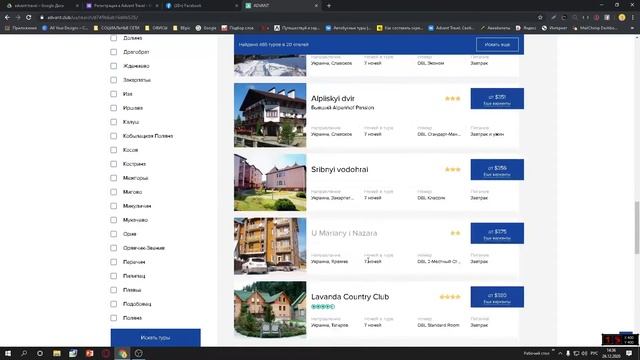Image resolution: width=640 pixels, height=360 pixels.
Task: Open PowerPoint from the taskbar
Action: [x=89, y=353]
